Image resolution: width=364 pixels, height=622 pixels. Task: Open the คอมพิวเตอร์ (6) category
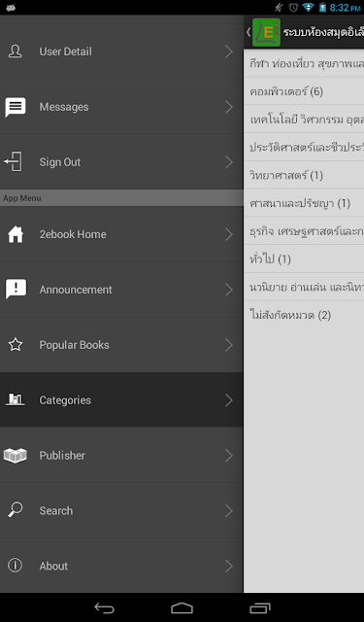pyautogui.click(x=304, y=91)
